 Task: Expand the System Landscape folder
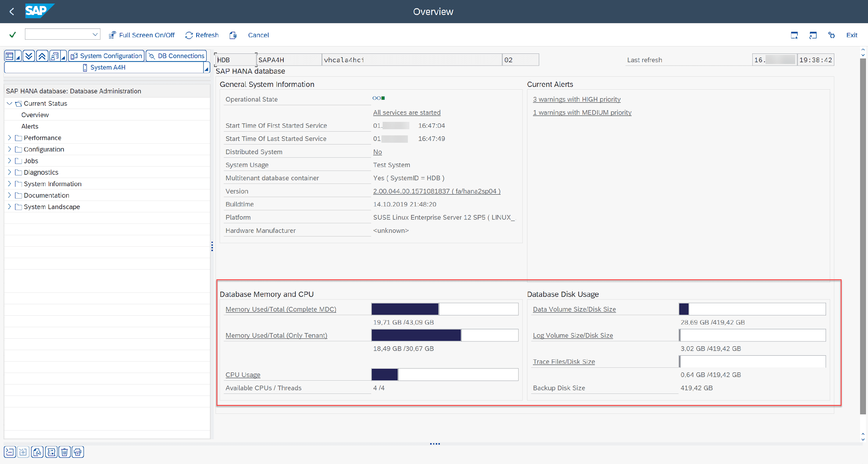tap(10, 206)
